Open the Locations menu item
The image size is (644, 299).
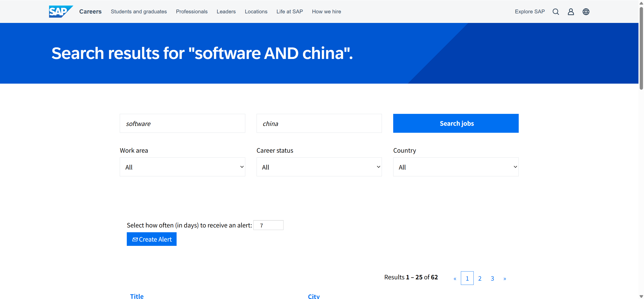tap(256, 12)
